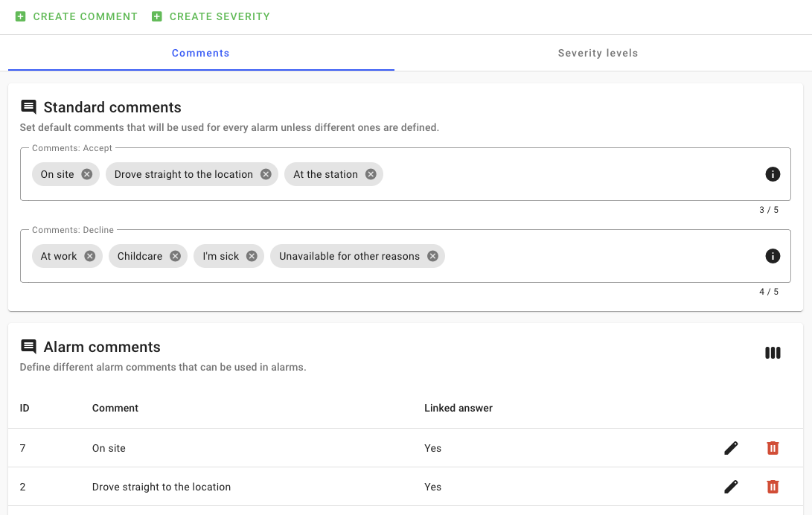This screenshot has width=812, height=515.
Task: Delete the 'At the station' chip
Action: point(371,174)
